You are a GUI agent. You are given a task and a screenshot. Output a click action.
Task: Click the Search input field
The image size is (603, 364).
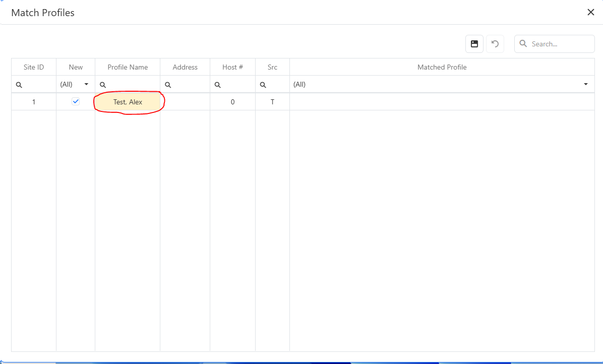[555, 44]
